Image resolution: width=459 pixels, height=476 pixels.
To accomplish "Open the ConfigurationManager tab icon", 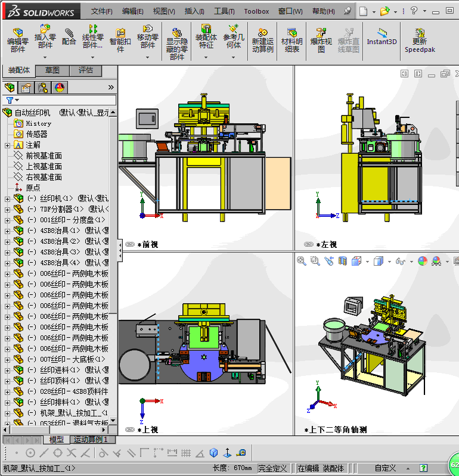I will [x=43, y=88].
